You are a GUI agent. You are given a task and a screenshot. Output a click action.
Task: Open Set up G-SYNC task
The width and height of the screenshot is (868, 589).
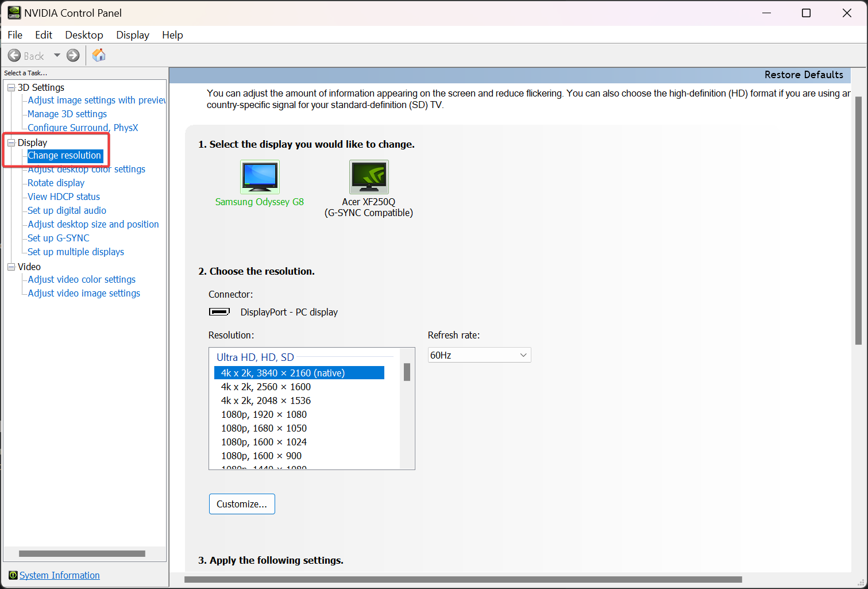click(x=59, y=238)
